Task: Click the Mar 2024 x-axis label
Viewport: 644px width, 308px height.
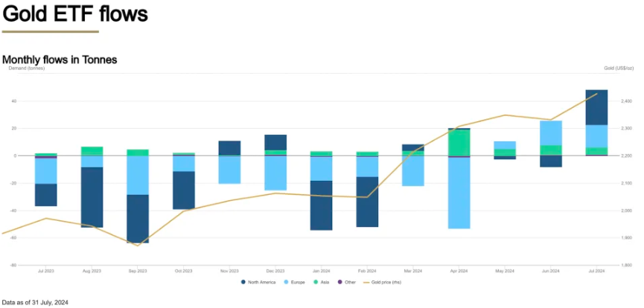Action: 413,272
